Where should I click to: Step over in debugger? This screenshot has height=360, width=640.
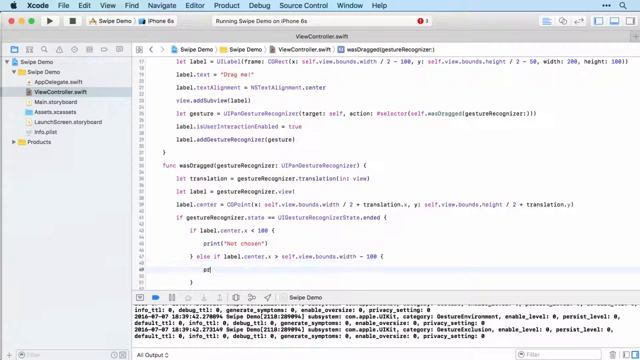(188, 298)
